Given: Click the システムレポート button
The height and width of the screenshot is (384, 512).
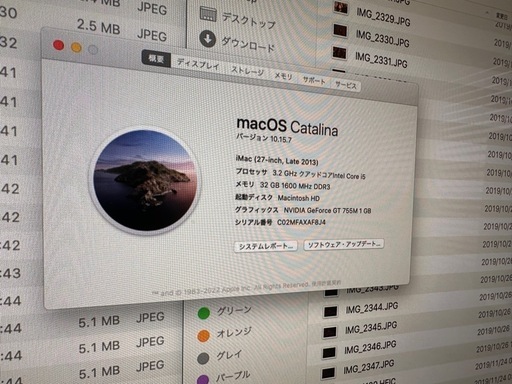Looking at the screenshot, I should [266, 247].
